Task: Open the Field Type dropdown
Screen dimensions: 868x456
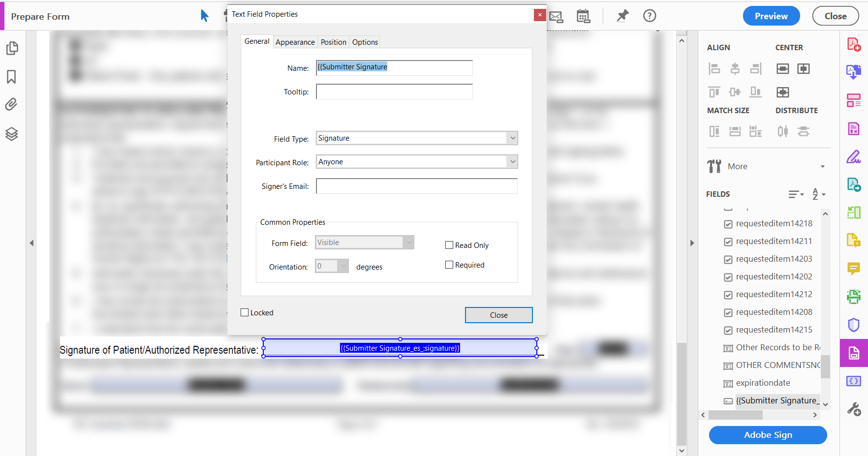Action: pyautogui.click(x=513, y=138)
